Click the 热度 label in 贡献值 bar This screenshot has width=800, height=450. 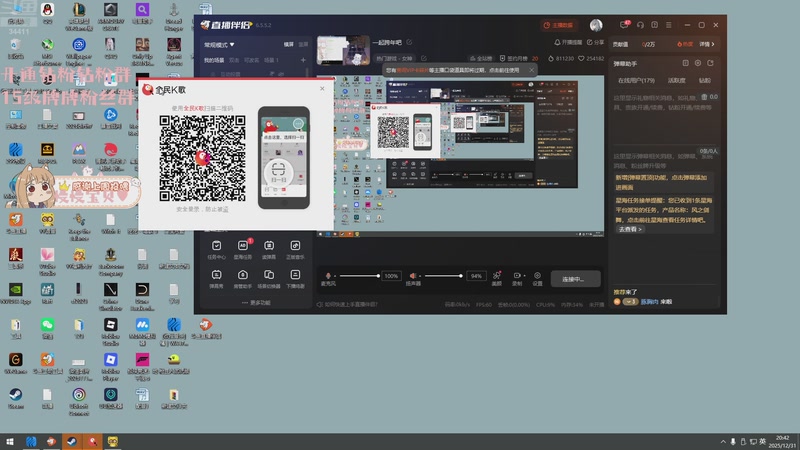tap(685, 44)
